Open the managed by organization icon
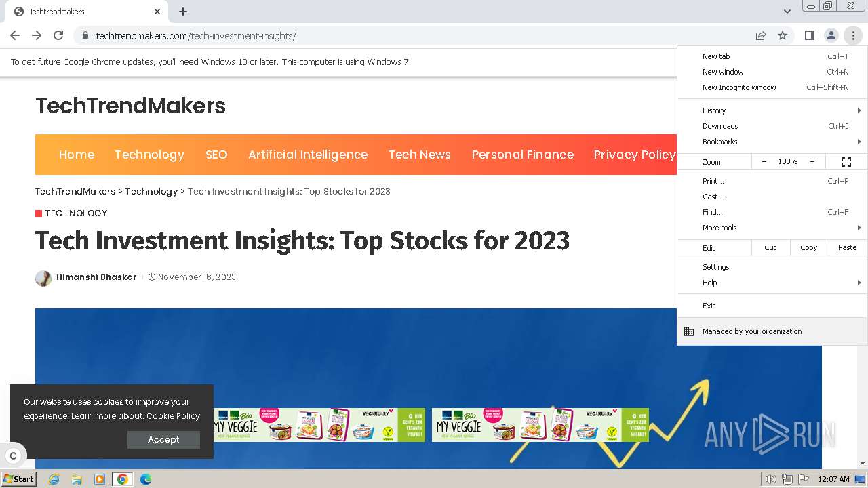The width and height of the screenshot is (868, 488). click(689, 331)
